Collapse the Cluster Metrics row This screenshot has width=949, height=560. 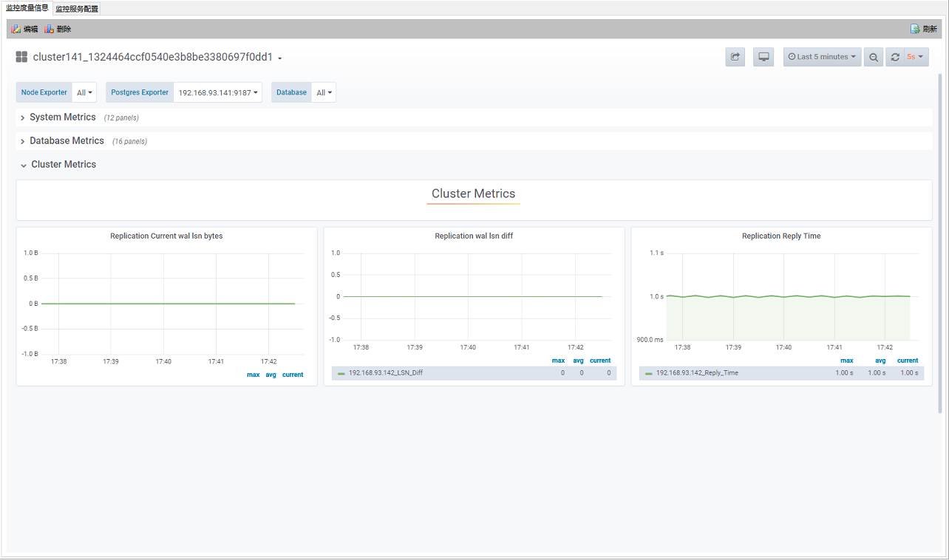[x=64, y=165]
